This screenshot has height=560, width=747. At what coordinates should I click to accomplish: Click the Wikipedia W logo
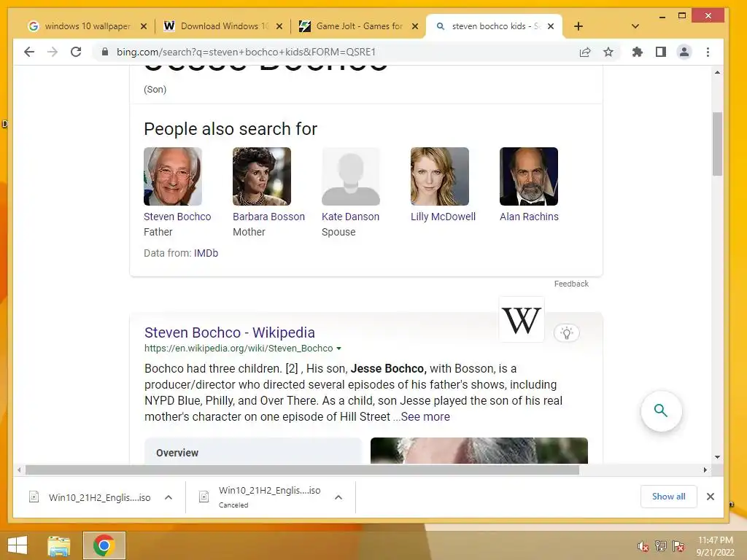click(x=522, y=319)
